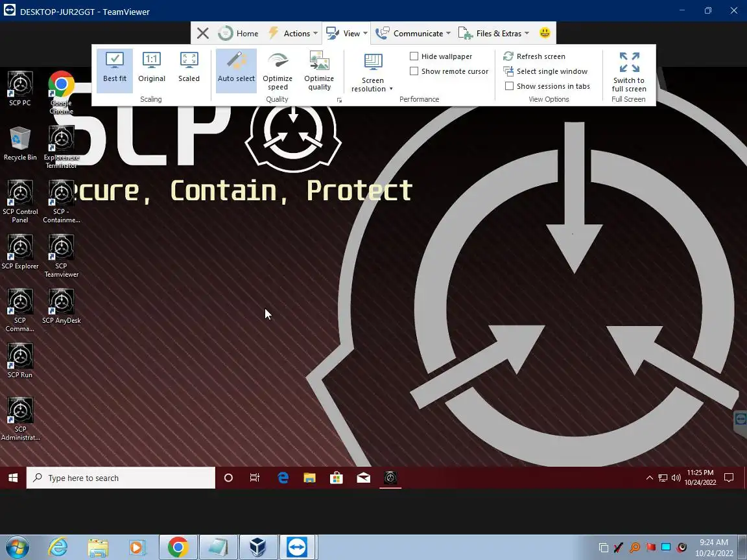Select SCP AnyDesk shortcut

(x=61, y=306)
